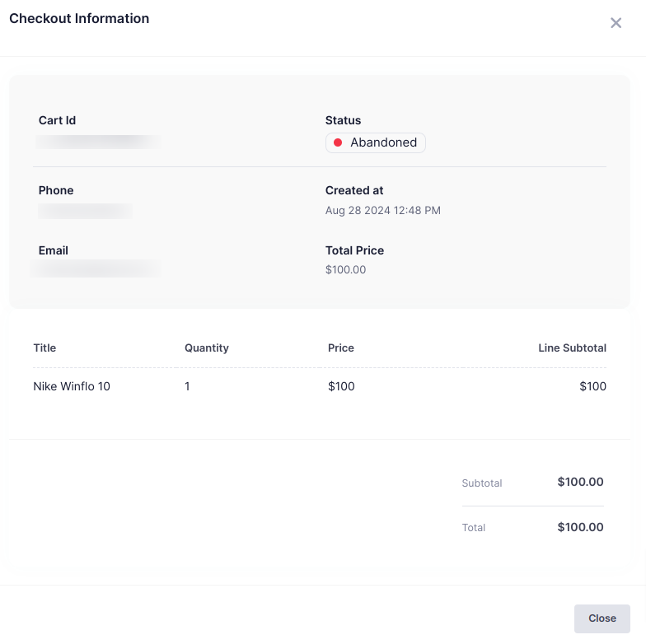This screenshot has width=646, height=644.
Task: Select the blurred Email value
Action: click(x=96, y=269)
